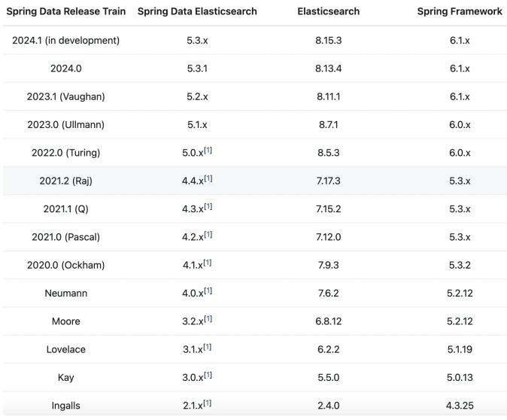Select the Ingalls release train cell
Viewport: 507px width, 420px height.
point(66,406)
